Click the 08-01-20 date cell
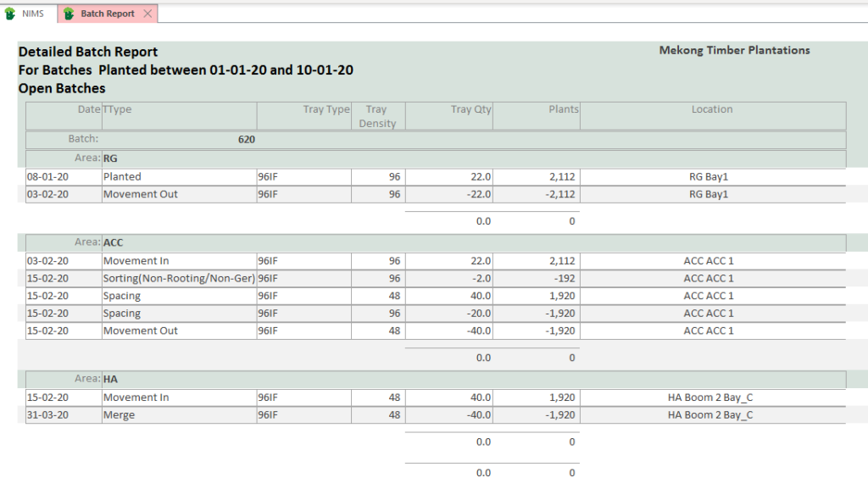The width and height of the screenshot is (868, 489). (47, 177)
